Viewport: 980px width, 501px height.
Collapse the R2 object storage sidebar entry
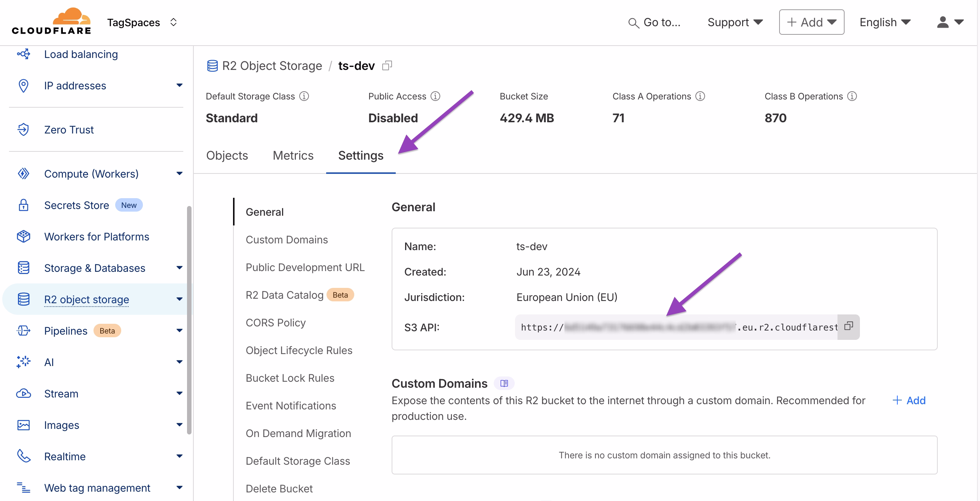(x=179, y=299)
